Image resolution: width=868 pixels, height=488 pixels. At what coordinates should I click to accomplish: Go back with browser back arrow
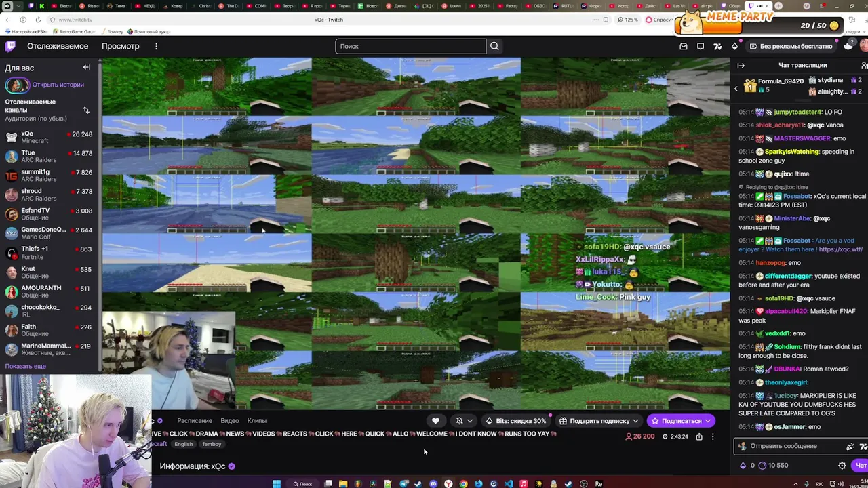[8, 20]
